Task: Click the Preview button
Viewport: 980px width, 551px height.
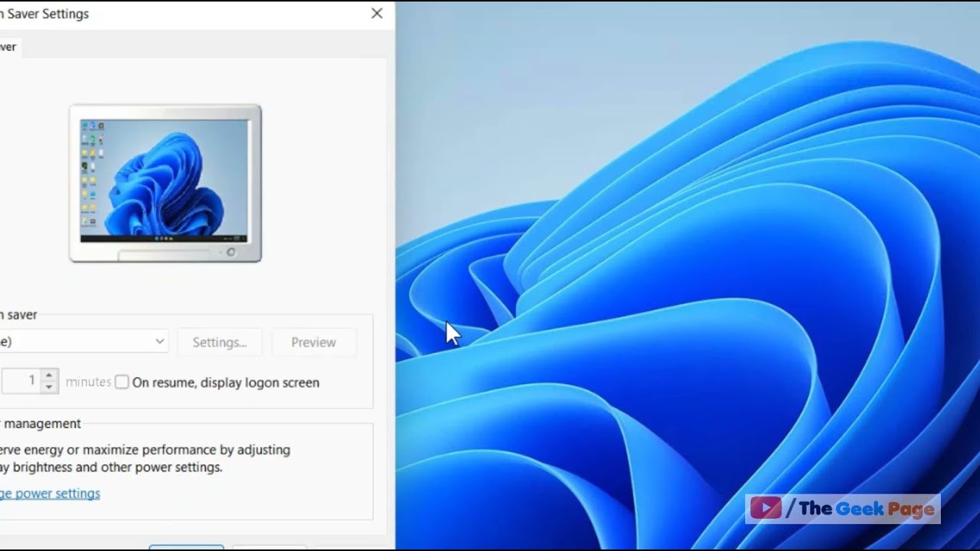Action: (x=314, y=342)
